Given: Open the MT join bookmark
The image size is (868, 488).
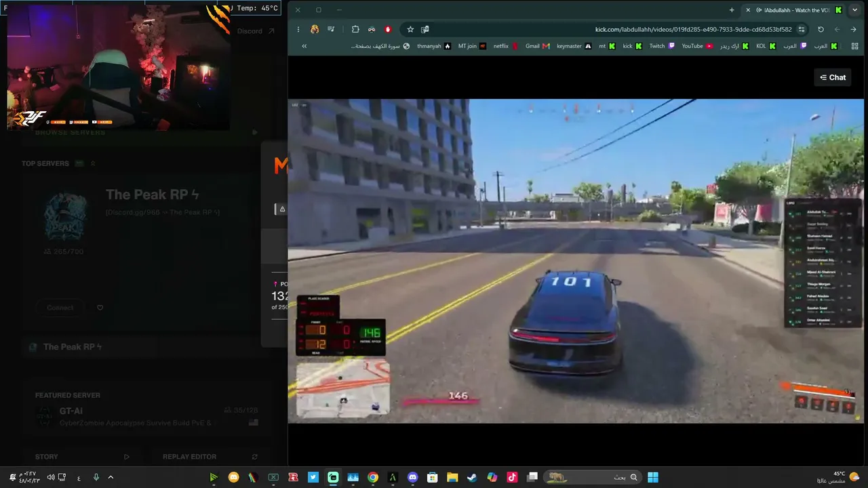Looking at the screenshot, I should click(472, 46).
